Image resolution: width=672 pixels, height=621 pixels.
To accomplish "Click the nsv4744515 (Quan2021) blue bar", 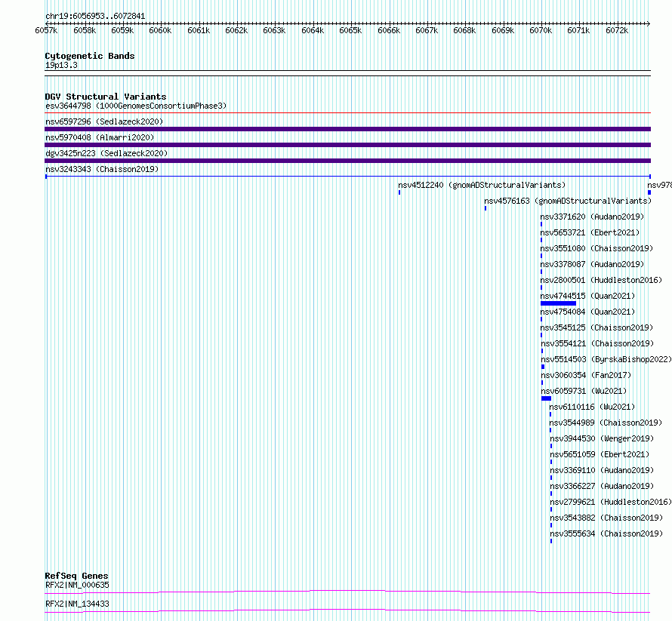I will [x=558, y=303].
